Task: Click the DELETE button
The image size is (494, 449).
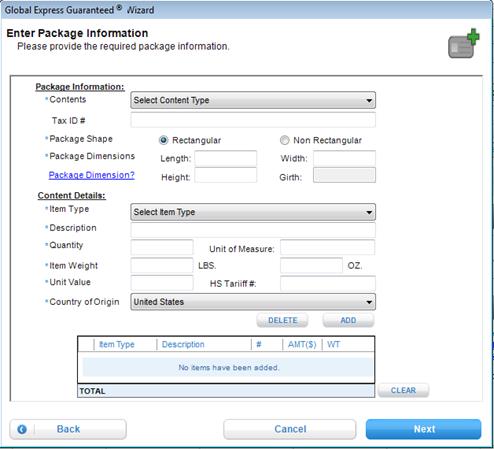Action: (x=282, y=320)
